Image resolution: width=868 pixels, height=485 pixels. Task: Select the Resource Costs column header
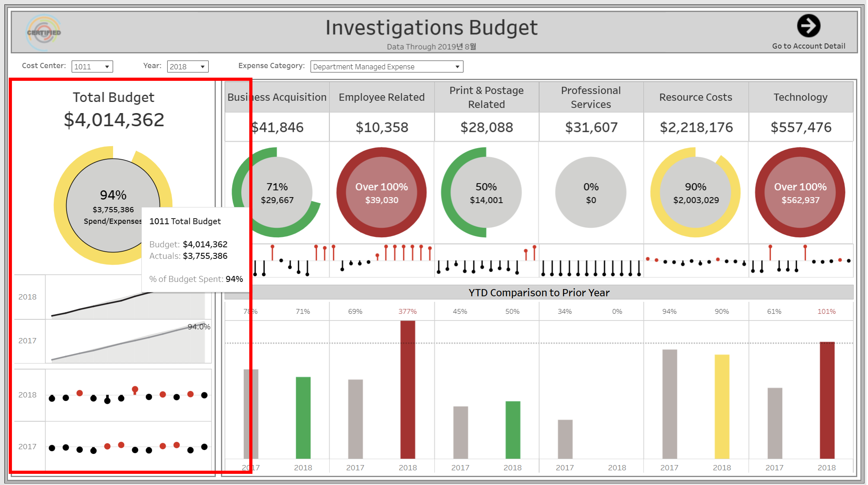pyautogui.click(x=695, y=97)
